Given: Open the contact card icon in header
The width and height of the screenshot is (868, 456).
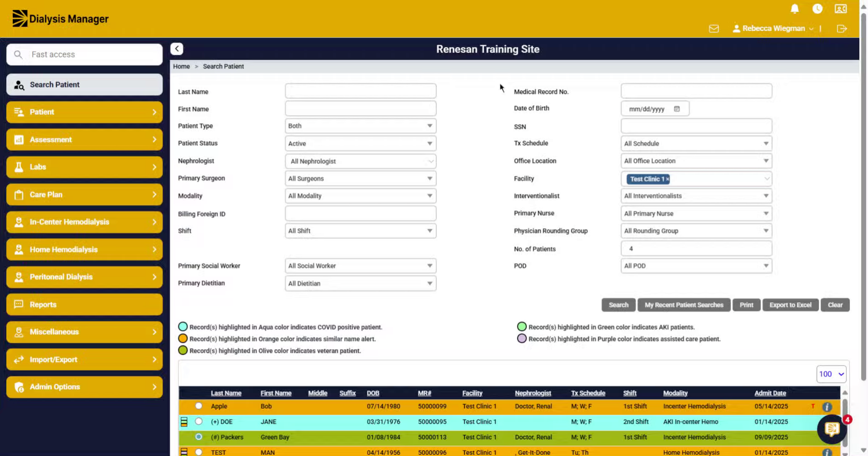Looking at the screenshot, I should click(841, 9).
